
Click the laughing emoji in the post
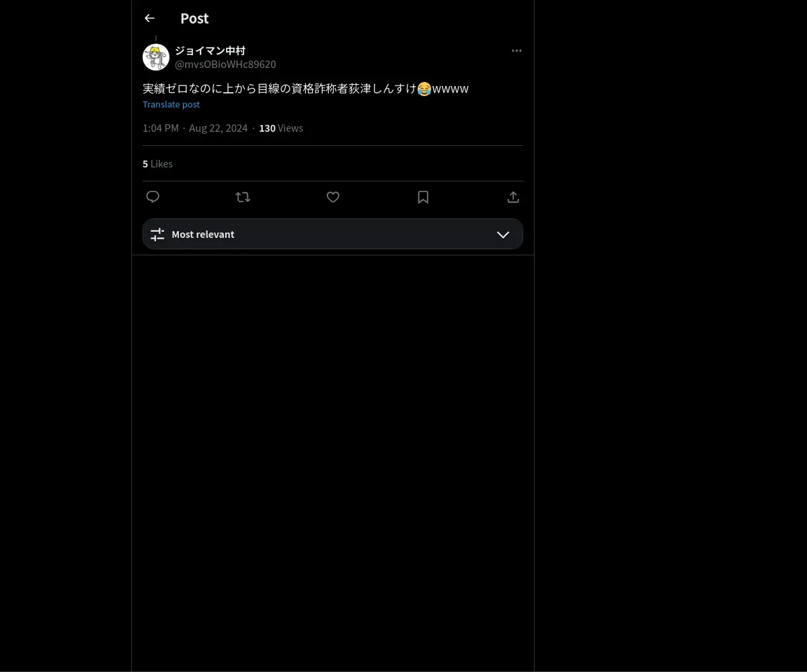pyautogui.click(x=424, y=89)
